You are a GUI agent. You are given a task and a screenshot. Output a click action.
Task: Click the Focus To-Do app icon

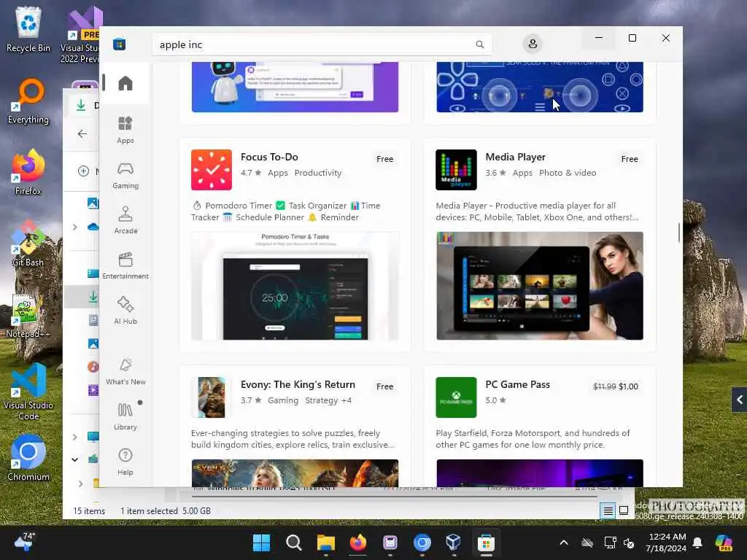point(212,170)
